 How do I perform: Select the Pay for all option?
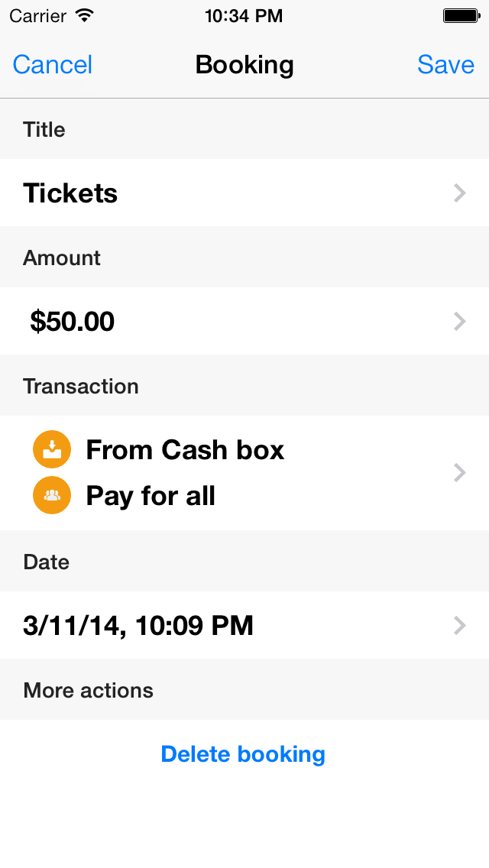coord(151,496)
